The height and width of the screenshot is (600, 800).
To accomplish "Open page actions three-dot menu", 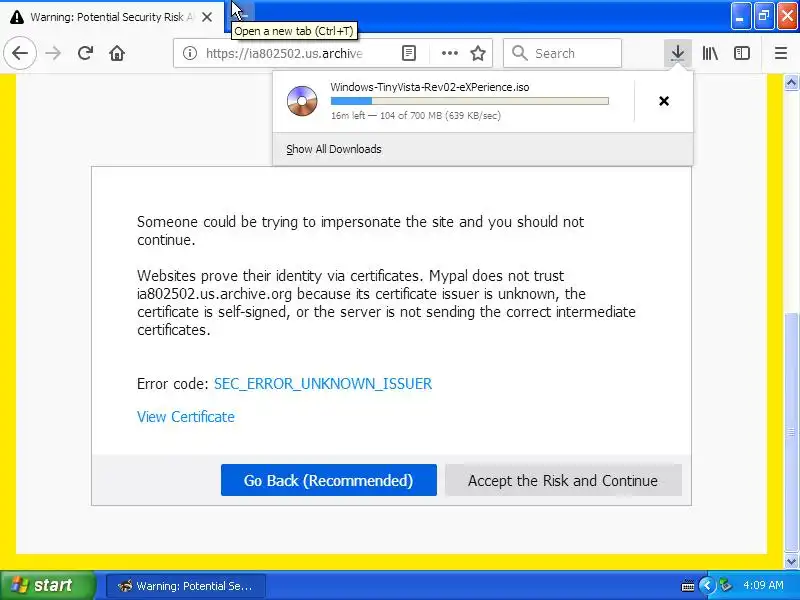I will (x=449, y=53).
